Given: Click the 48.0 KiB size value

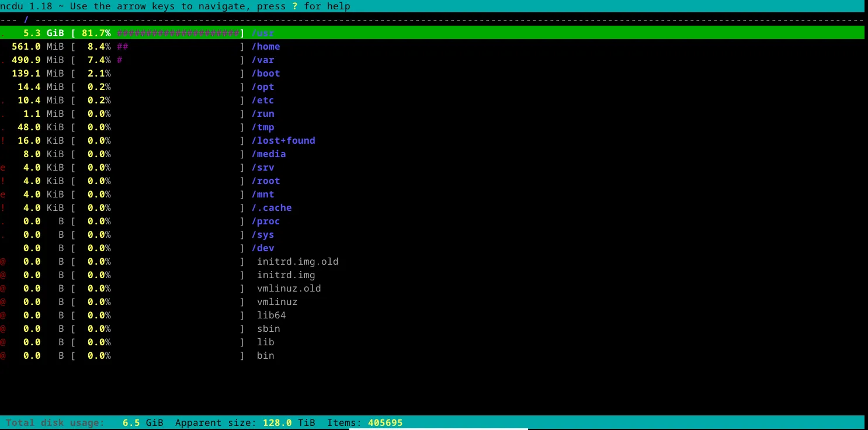Looking at the screenshot, I should (x=41, y=127).
